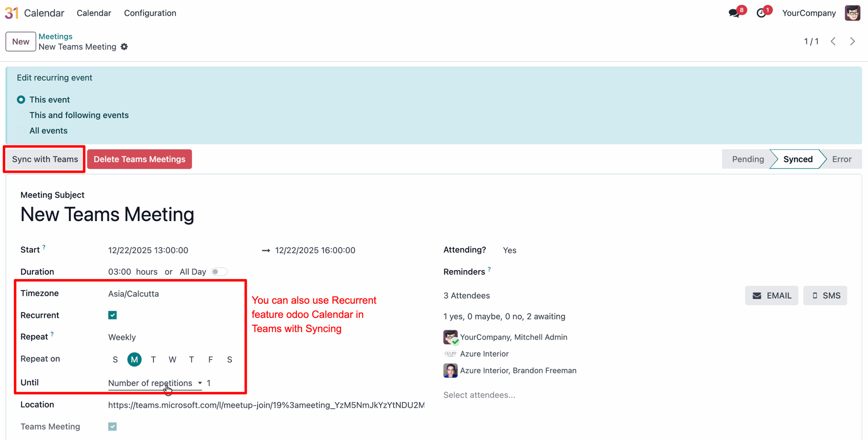This screenshot has height=440, width=868.
Task: Click the Reminders help question mark
Action: (489, 269)
